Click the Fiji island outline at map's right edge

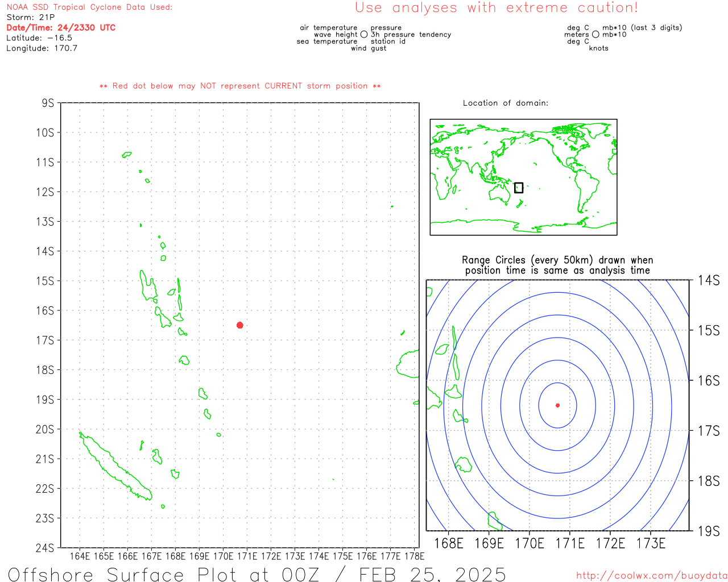(x=408, y=364)
